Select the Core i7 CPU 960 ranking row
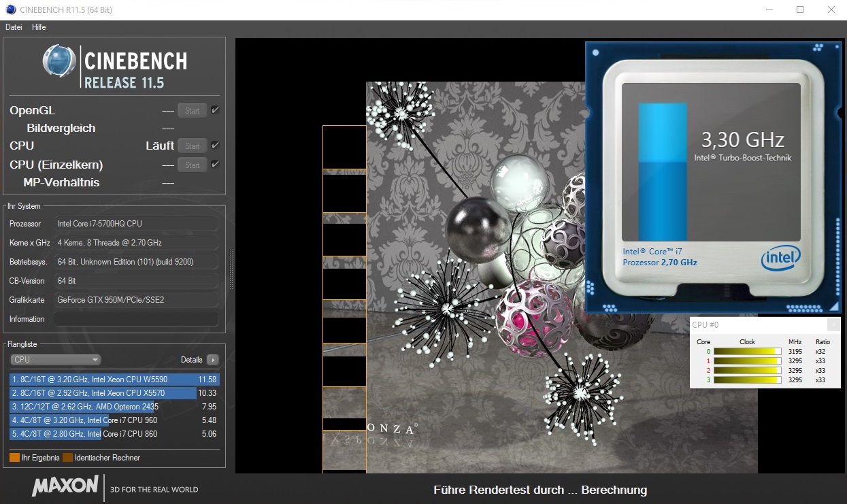847x504 pixels. point(114,420)
